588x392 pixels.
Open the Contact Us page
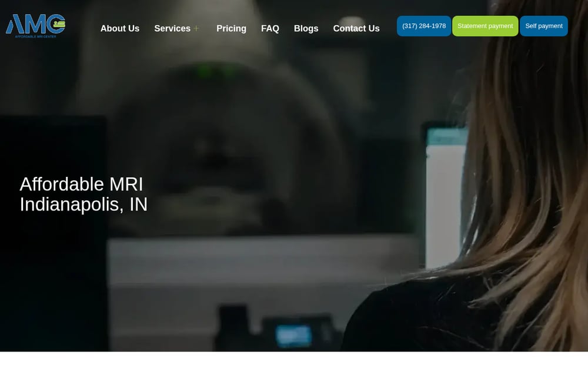click(x=356, y=28)
